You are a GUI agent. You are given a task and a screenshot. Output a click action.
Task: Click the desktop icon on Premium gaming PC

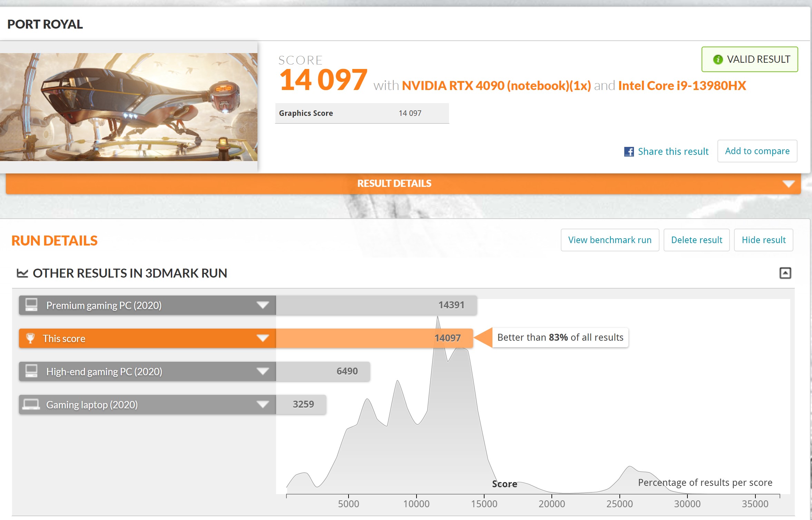[31, 305]
